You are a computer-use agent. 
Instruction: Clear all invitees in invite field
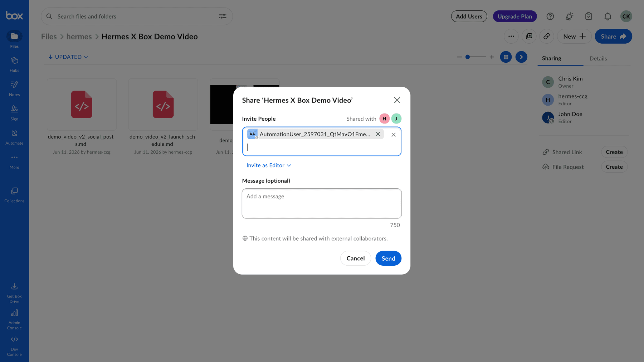tap(394, 135)
